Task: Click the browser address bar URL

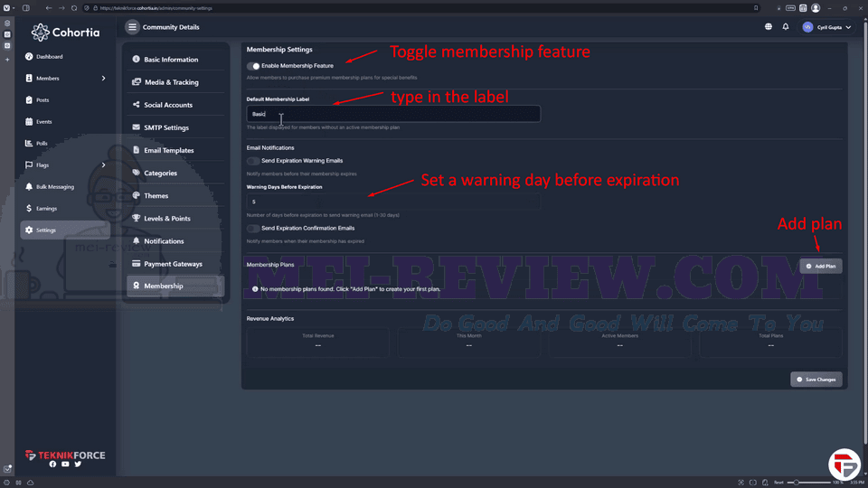Action: tap(156, 8)
